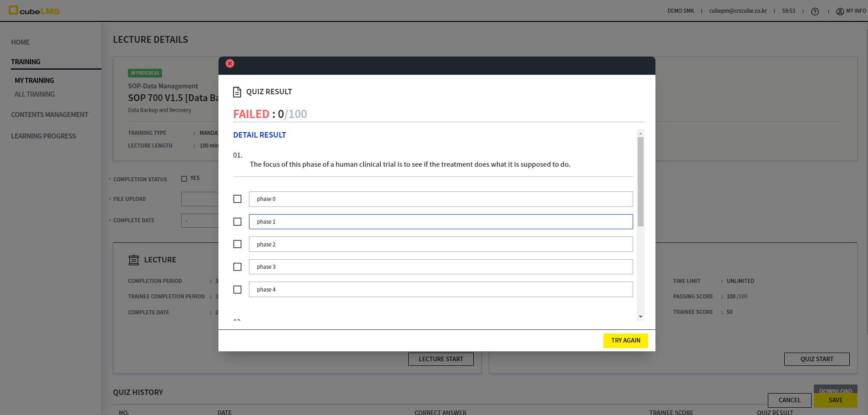868x415 pixels.
Task: Click the phase 1 answer field
Action: [440, 222]
